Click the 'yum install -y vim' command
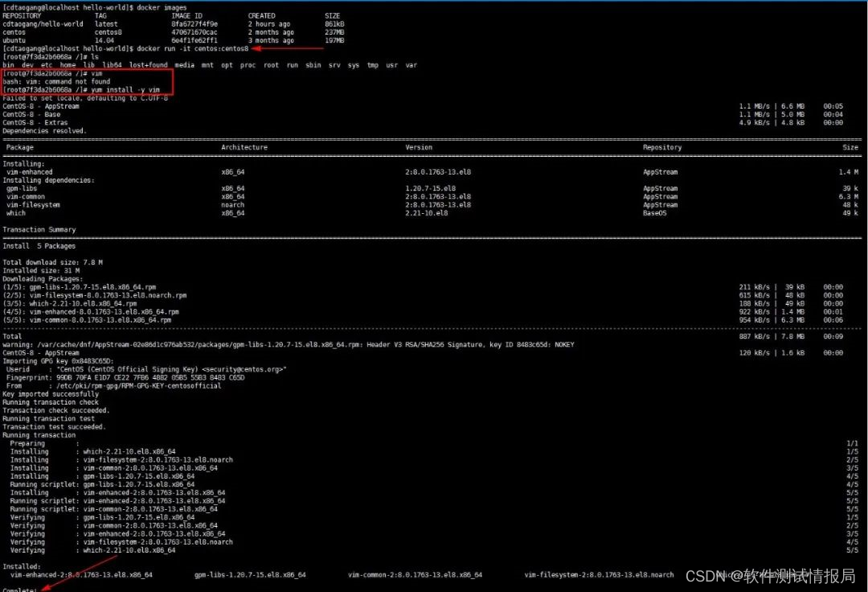The width and height of the screenshot is (868, 592). tap(125, 90)
